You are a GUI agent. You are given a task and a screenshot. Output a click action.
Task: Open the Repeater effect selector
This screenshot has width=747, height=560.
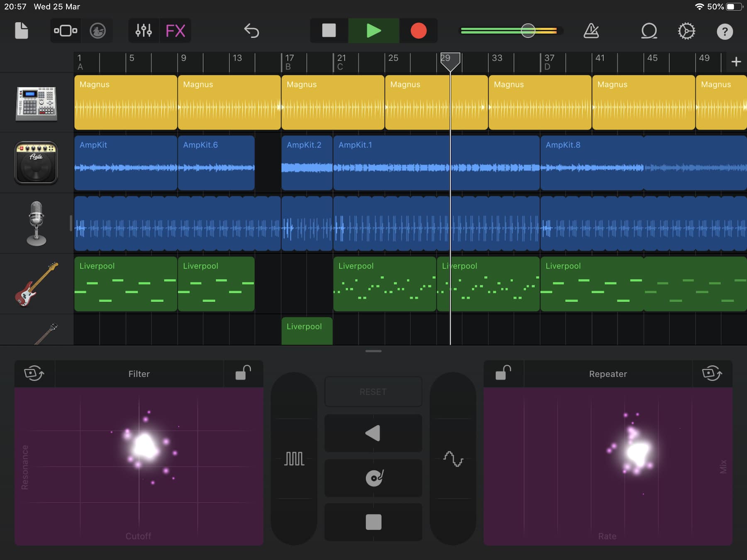608,374
